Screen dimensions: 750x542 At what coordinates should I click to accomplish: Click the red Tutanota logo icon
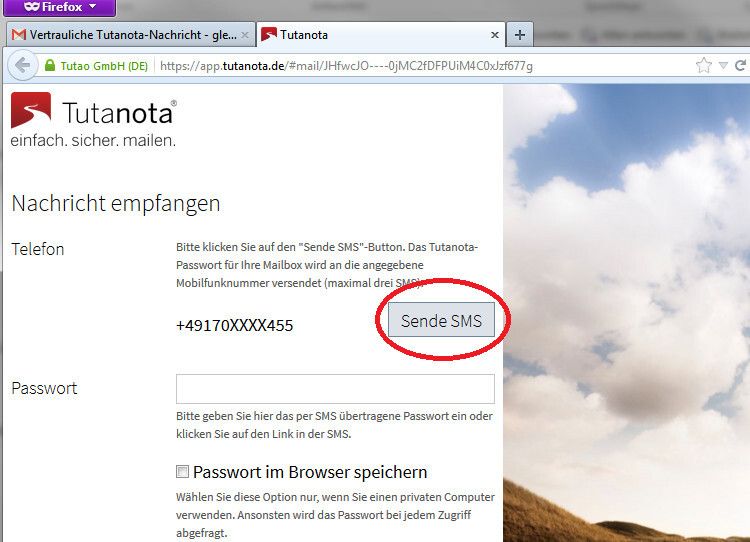31,110
